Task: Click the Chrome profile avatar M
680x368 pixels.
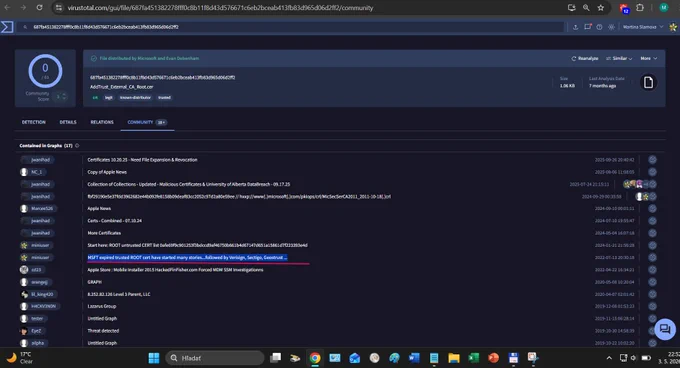Action: (664, 8)
